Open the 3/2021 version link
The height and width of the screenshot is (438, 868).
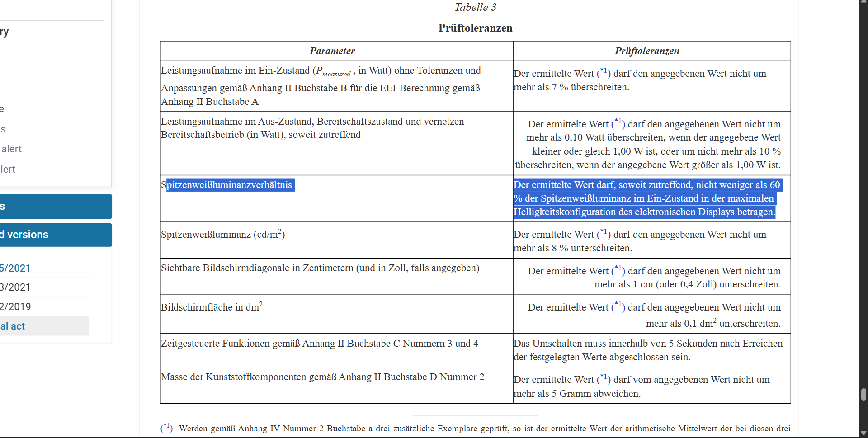tap(15, 287)
